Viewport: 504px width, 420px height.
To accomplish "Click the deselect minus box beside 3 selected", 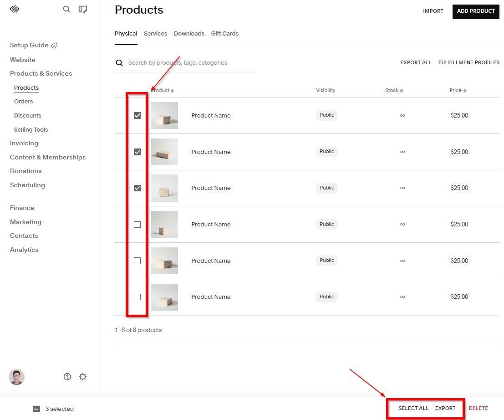I will tap(36, 409).
